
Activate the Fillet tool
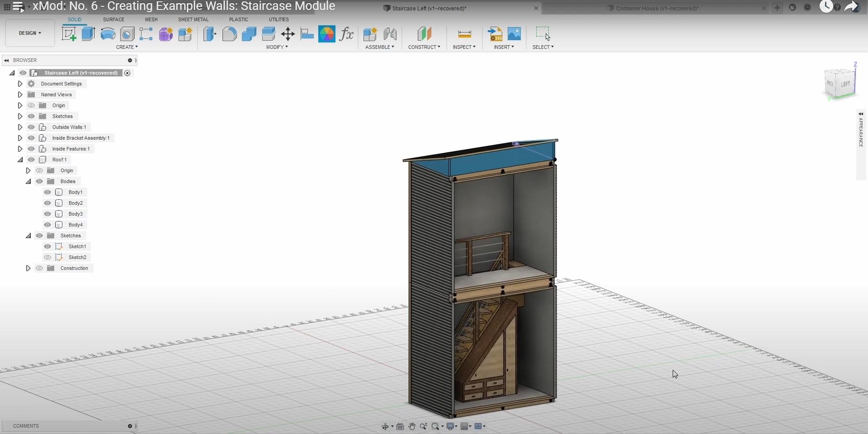229,34
